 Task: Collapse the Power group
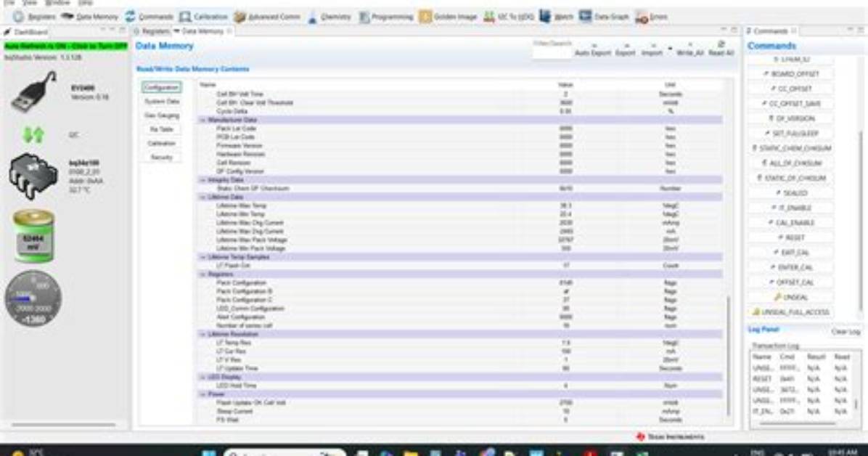[x=203, y=394]
